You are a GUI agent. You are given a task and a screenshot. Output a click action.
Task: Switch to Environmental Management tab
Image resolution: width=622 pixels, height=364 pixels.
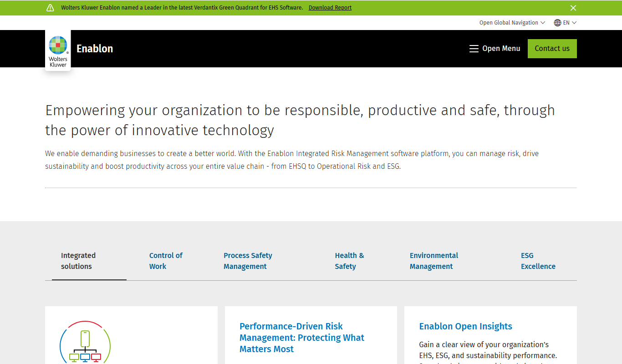tap(434, 261)
